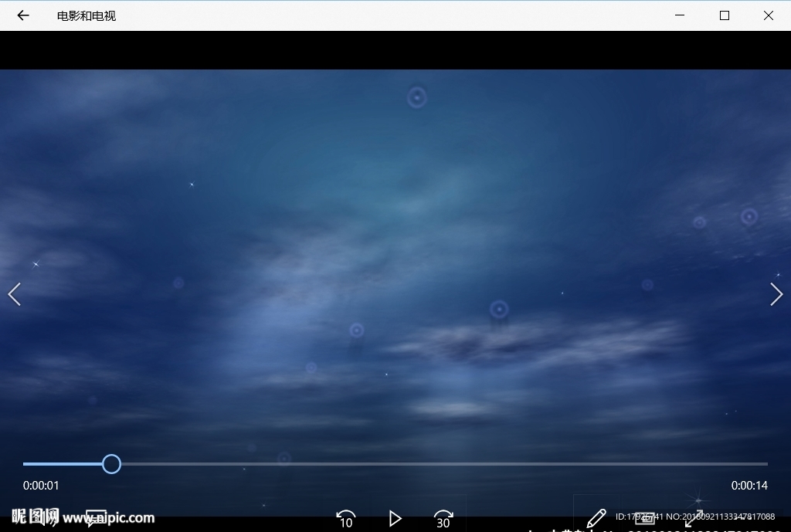Close the 电影和电视 window
The image size is (791, 532).
[x=769, y=15]
